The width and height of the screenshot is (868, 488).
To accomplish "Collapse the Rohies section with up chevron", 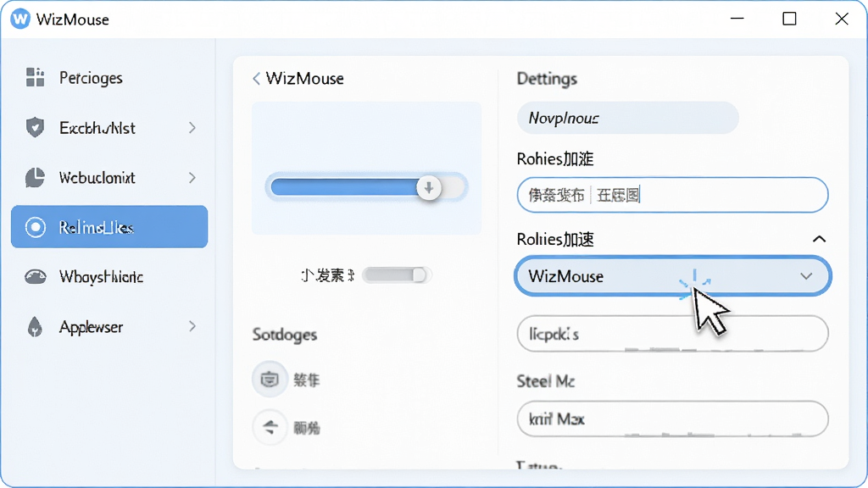I will click(x=820, y=239).
